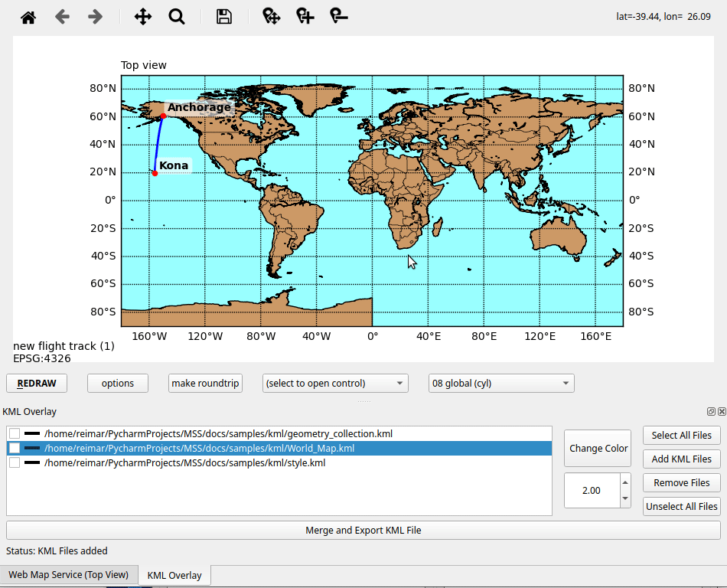
Task: Toggle the style.kml file checkbox
Action: 15,463
